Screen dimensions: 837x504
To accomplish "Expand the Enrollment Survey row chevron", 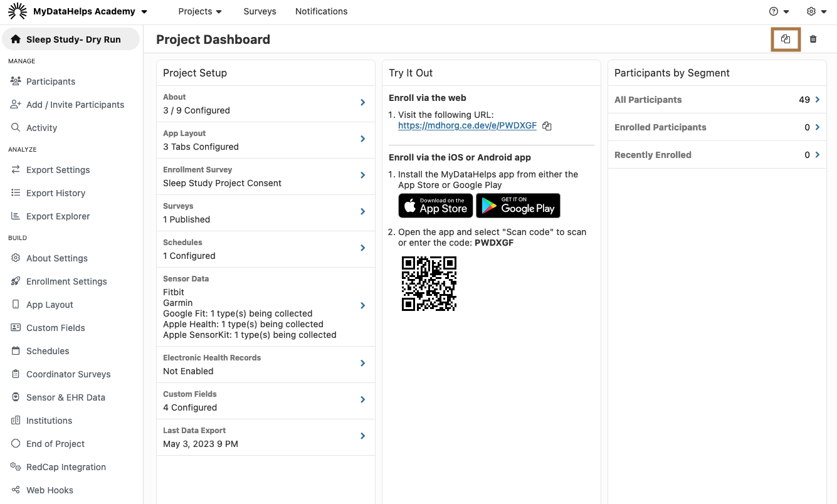I will (363, 175).
